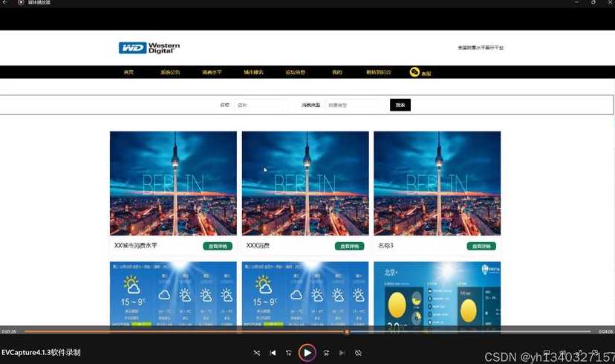
Task: Click the previous track icon
Action: pyautogui.click(x=273, y=353)
